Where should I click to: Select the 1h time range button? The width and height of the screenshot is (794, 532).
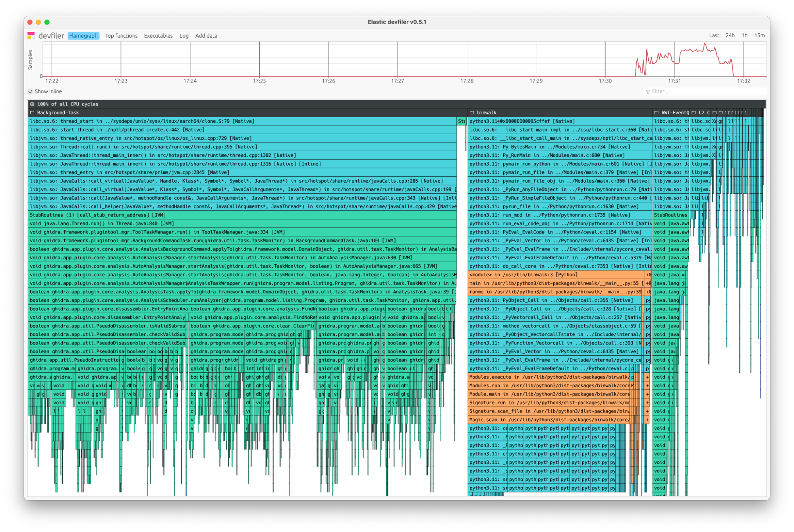click(744, 35)
